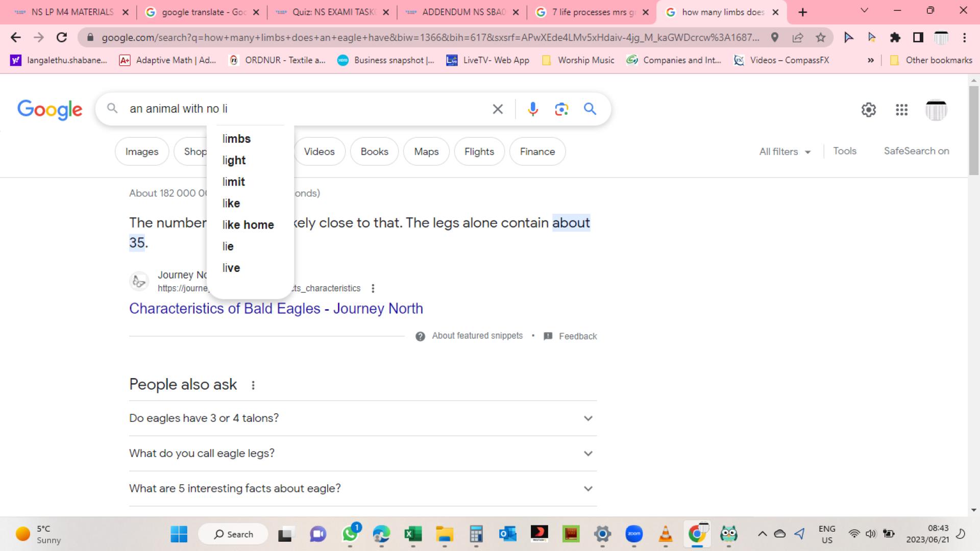Open 'Characteristics of Bald Eagles' result
The height and width of the screenshot is (551, 980).
[276, 309]
